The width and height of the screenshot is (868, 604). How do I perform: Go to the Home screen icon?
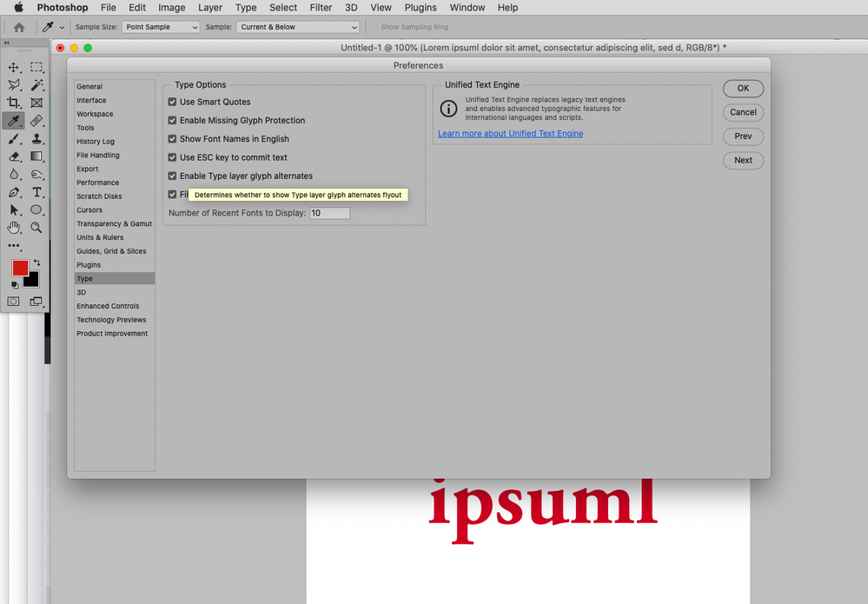[x=19, y=27]
